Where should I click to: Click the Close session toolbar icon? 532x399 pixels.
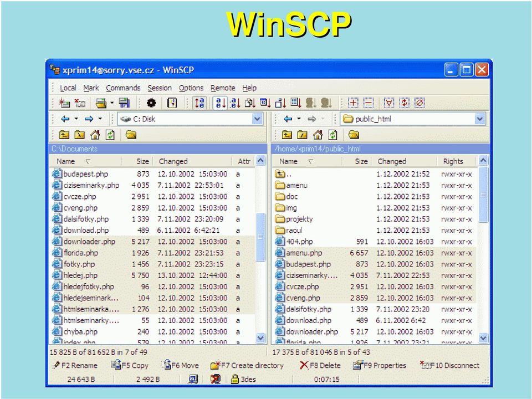[80, 103]
